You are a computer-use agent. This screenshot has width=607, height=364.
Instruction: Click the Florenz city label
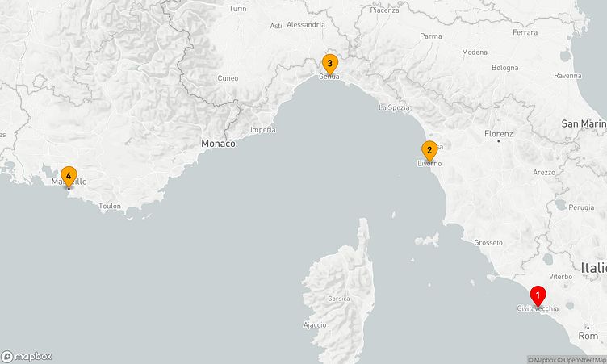click(499, 134)
